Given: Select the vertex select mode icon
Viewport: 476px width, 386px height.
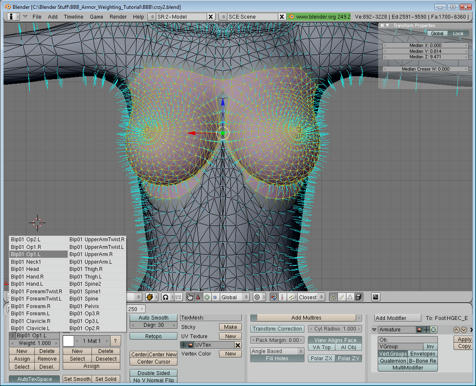Looking at the screenshot, I should pyautogui.click(x=333, y=297).
